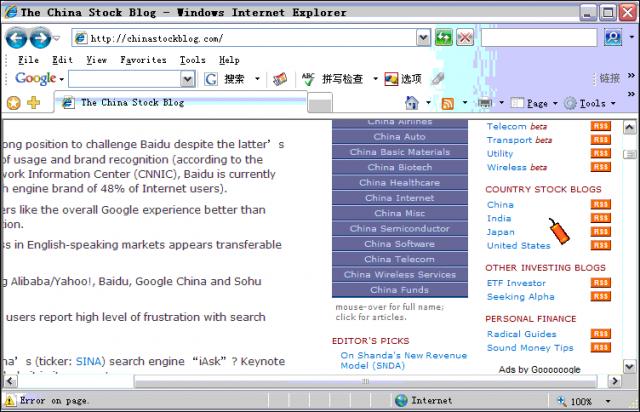Open the recent pages dropdown beside Forward
Viewport: 640px width, 412px height.
[x=56, y=38]
